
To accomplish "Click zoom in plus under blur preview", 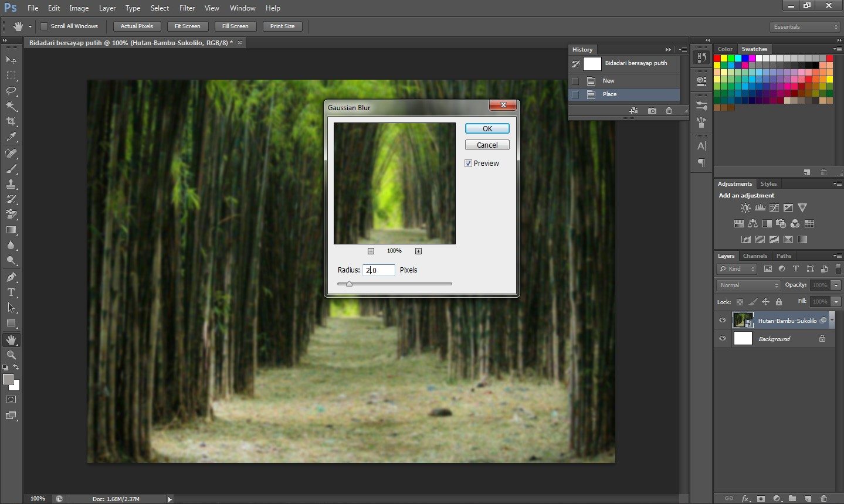I will 418,251.
